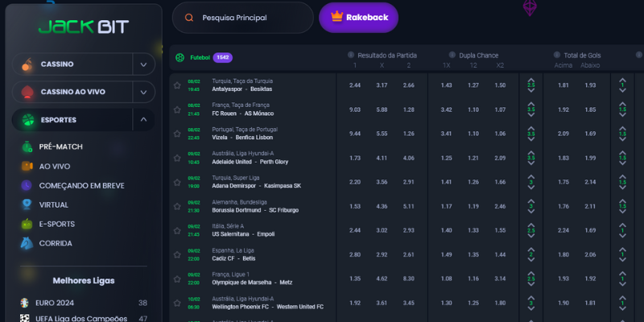Click the search magnifier icon

[x=189, y=18]
